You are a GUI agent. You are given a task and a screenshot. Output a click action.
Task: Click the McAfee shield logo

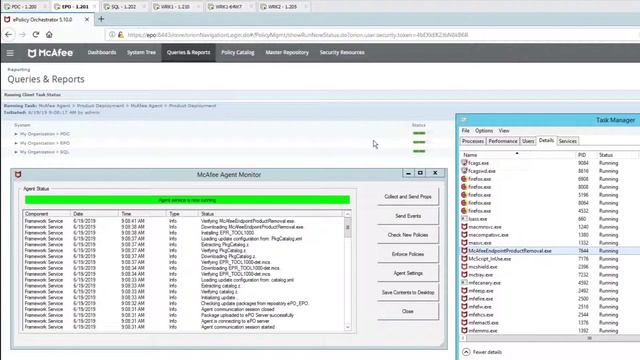(x=32, y=53)
